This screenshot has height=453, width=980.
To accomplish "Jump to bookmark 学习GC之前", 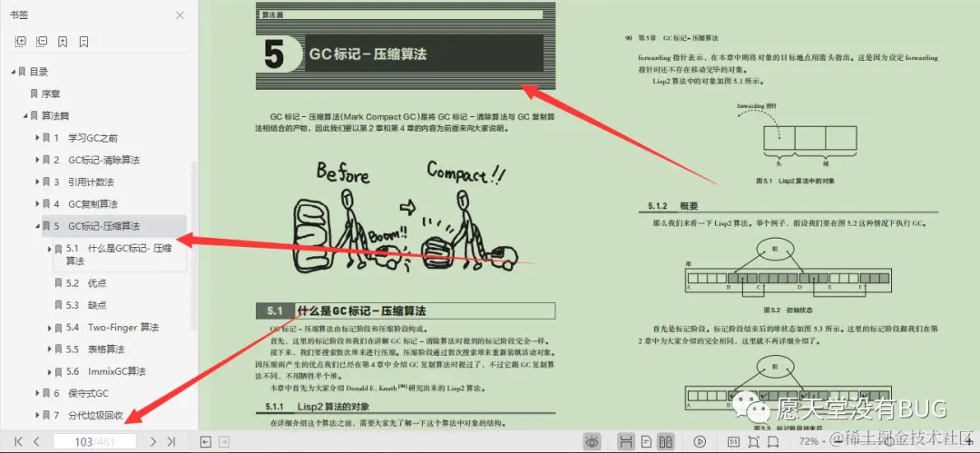I will pos(93,138).
